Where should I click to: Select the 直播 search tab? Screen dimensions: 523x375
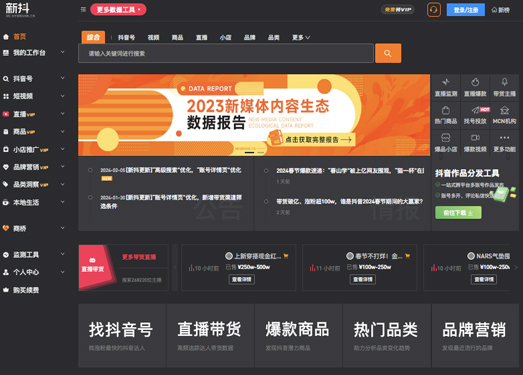201,38
